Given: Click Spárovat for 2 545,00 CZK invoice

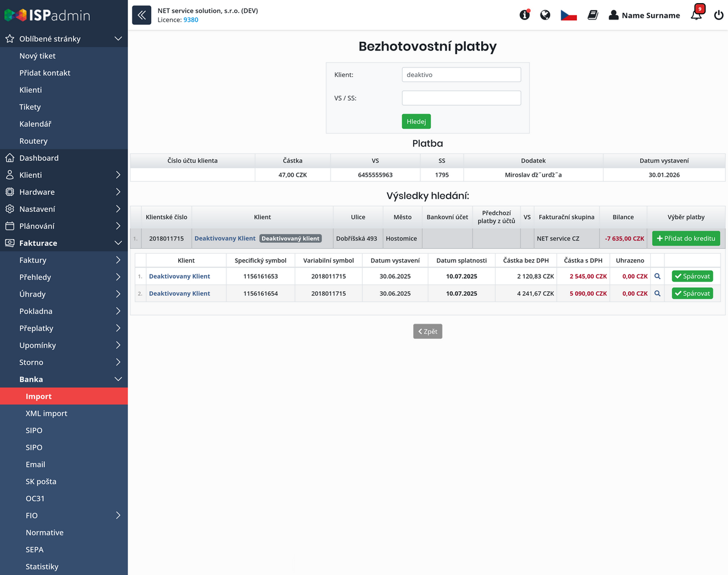Looking at the screenshot, I should [692, 276].
